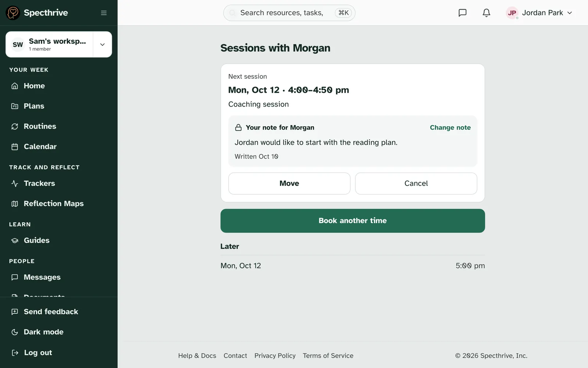
Task: Open the Privacy Policy link
Action: pyautogui.click(x=275, y=355)
